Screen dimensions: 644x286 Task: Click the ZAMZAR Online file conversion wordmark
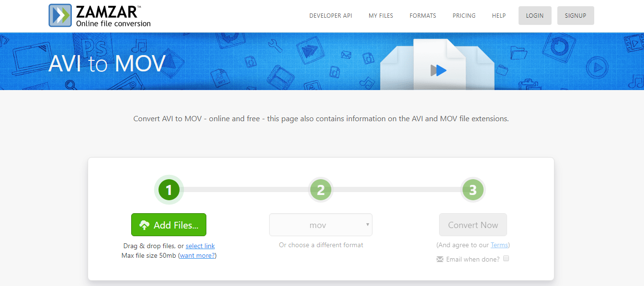tap(113, 16)
